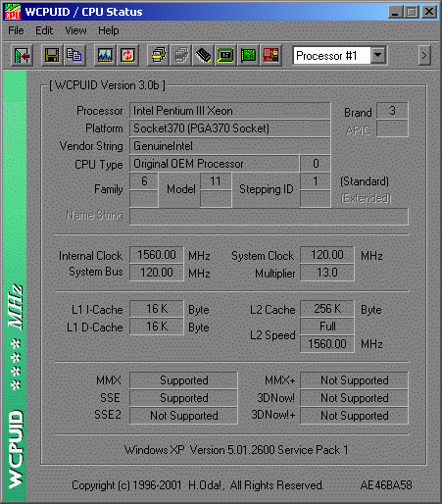Click the MMX Supported field
The image size is (442, 504).
[x=183, y=380]
